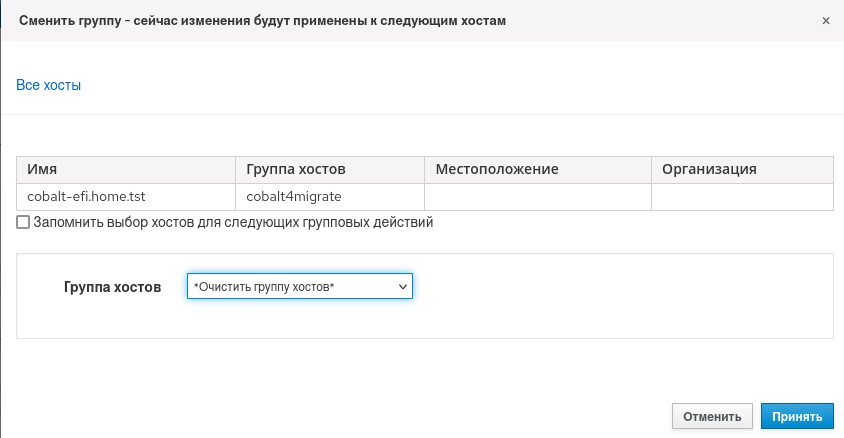The image size is (844, 438).
Task: Click the Местоположение column header
Action: (x=496, y=169)
